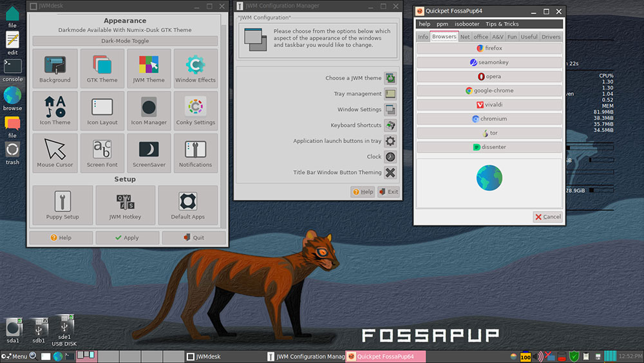Open the Clock settings button
644x363 pixels.
point(390,157)
